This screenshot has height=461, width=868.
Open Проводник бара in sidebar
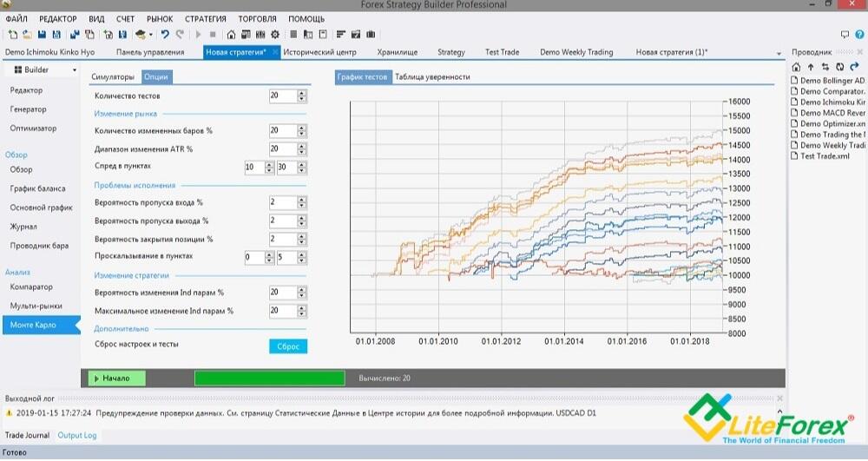(39, 245)
